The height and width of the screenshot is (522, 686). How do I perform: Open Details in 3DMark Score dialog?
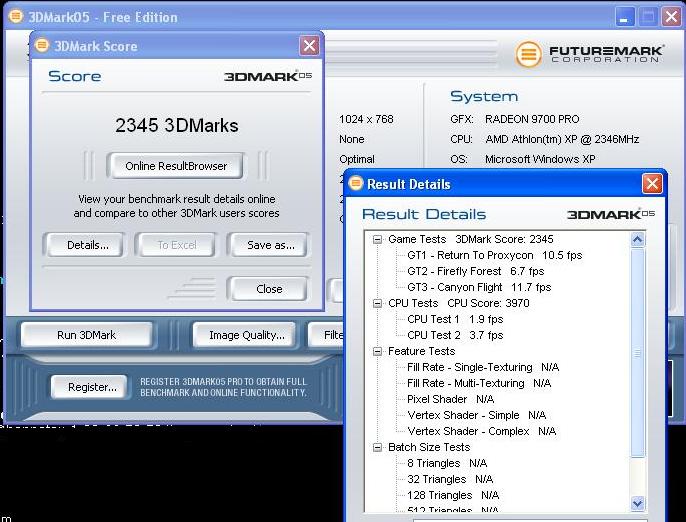88,245
